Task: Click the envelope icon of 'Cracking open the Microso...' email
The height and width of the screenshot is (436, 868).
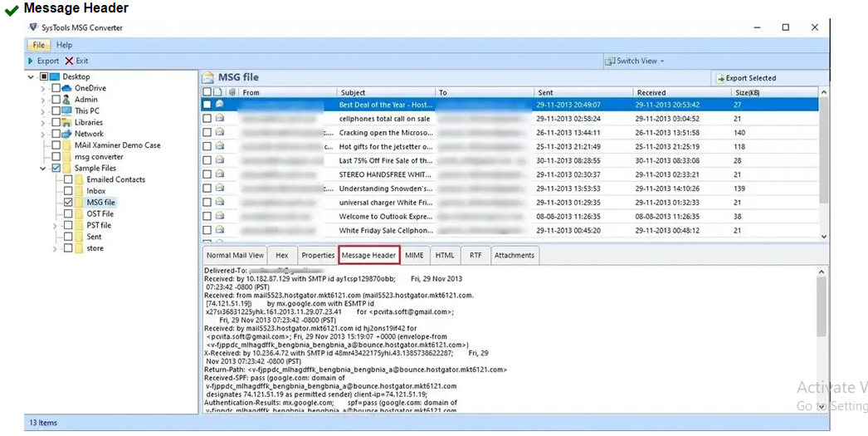Action: [220, 132]
